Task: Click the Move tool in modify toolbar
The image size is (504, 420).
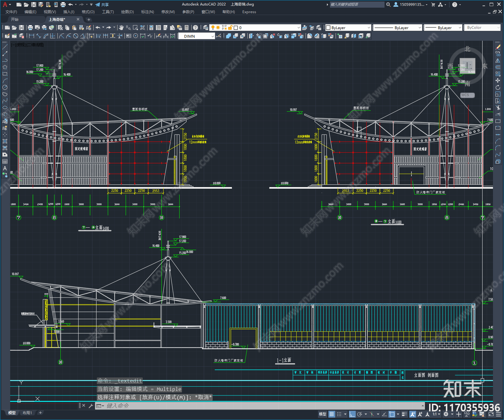Action: click(498, 81)
